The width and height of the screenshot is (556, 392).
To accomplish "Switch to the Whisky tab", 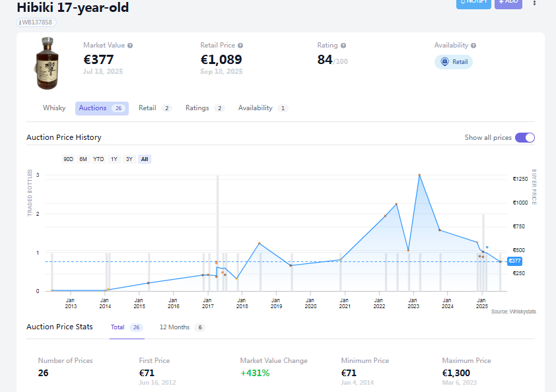I will (x=54, y=108).
